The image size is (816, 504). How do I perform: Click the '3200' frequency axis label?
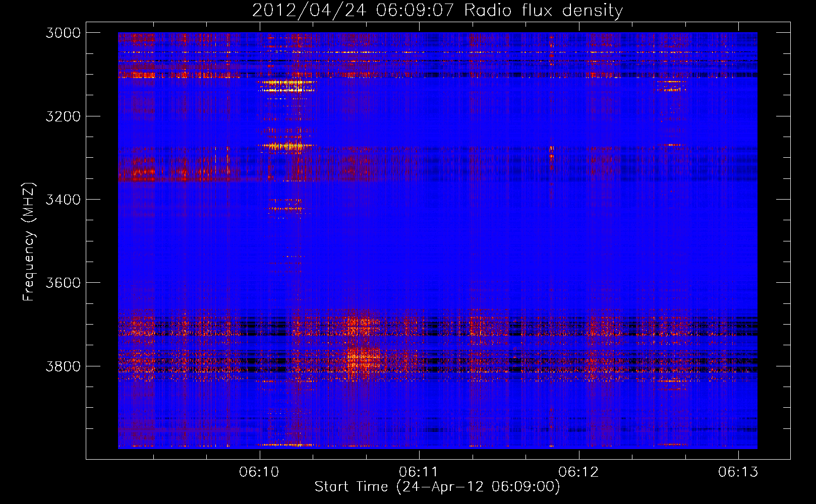pos(63,116)
